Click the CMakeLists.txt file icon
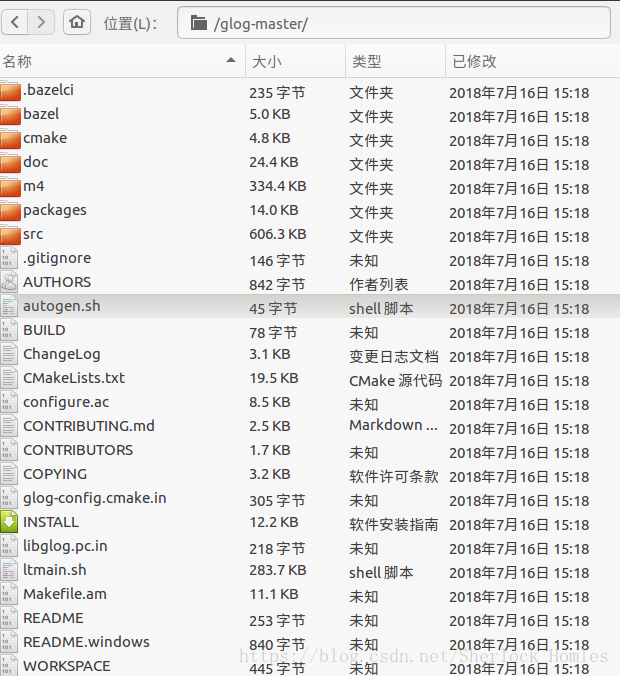 [x=9, y=378]
